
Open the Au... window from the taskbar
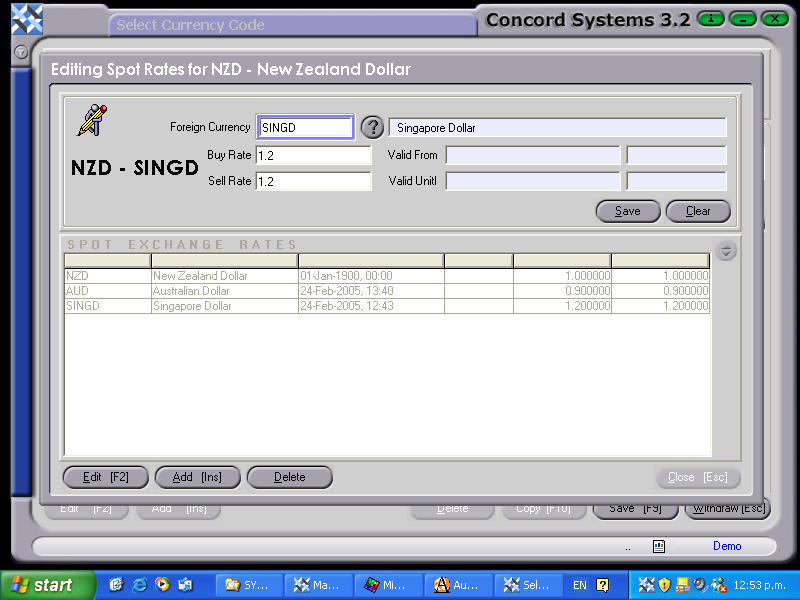pos(459,584)
